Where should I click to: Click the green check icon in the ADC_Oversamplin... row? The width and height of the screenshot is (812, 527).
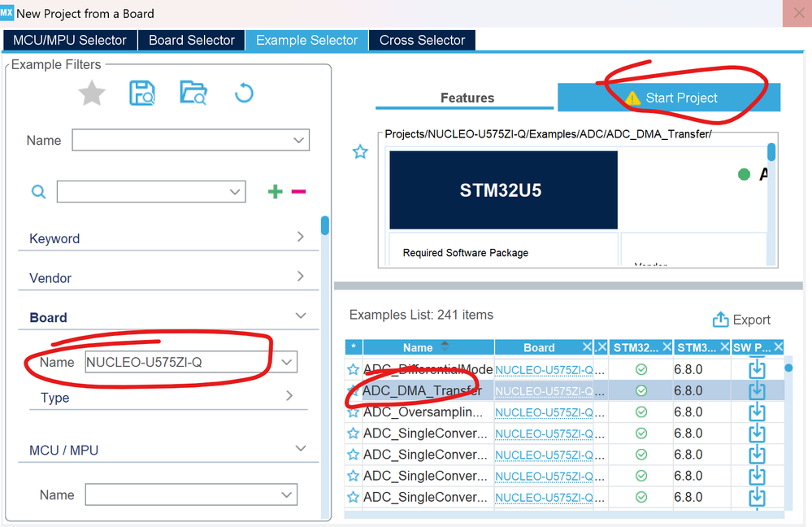coord(641,412)
